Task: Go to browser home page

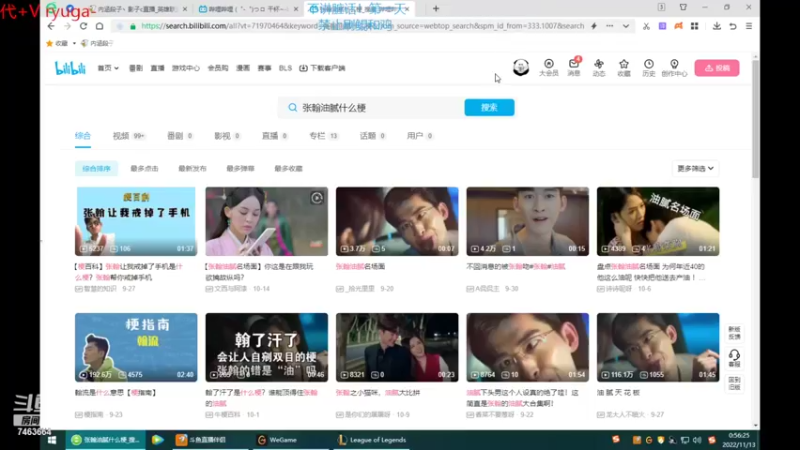Action: point(99,26)
